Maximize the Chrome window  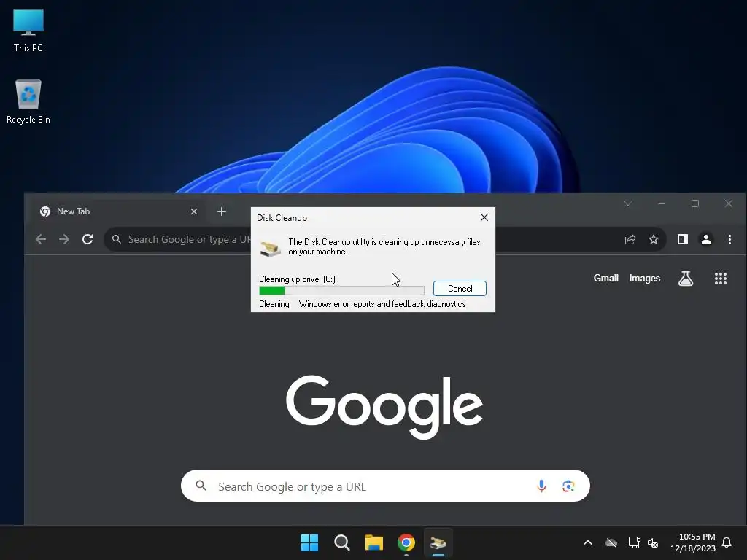tap(695, 204)
